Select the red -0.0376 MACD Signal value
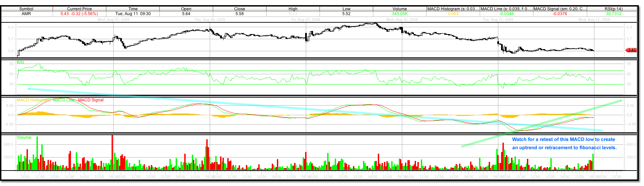Image resolution: width=644 pixels, height=186 pixels. click(560, 14)
